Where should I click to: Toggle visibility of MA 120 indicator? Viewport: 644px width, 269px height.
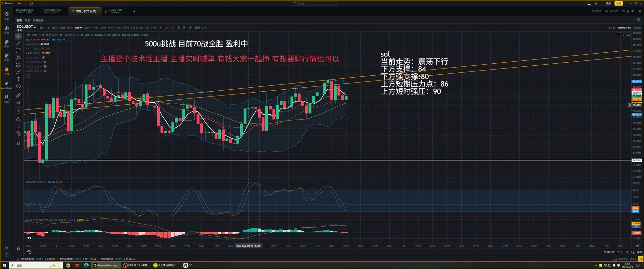(45, 62)
